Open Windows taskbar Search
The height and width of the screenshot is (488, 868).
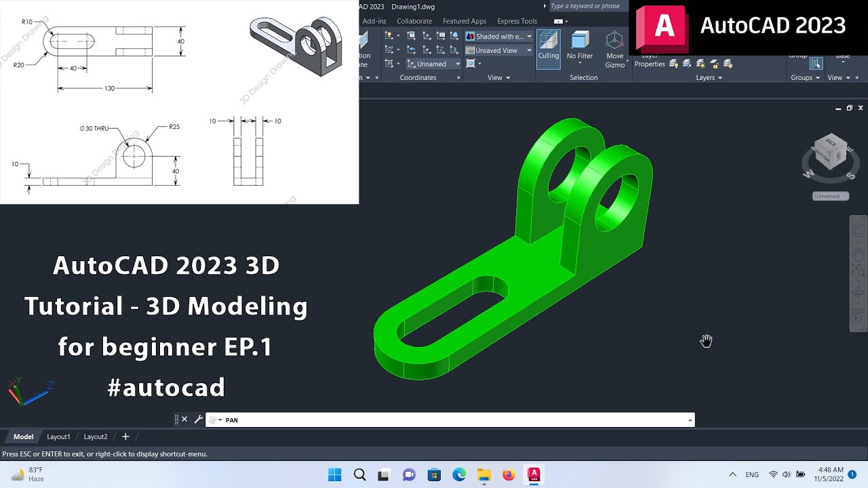tap(359, 475)
